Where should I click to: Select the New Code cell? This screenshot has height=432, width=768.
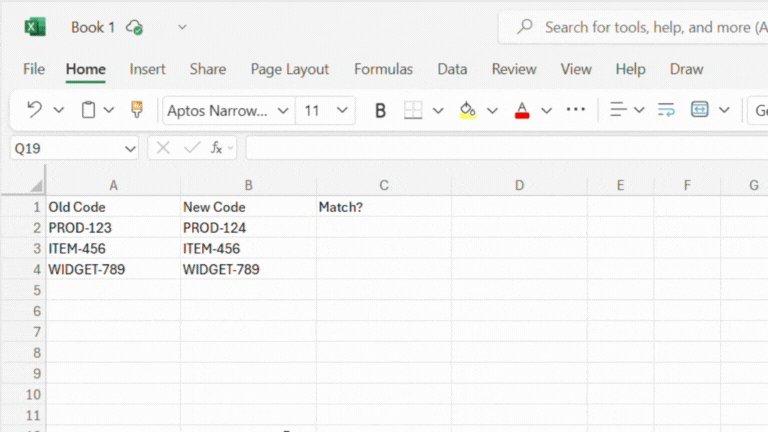pyautogui.click(x=248, y=207)
